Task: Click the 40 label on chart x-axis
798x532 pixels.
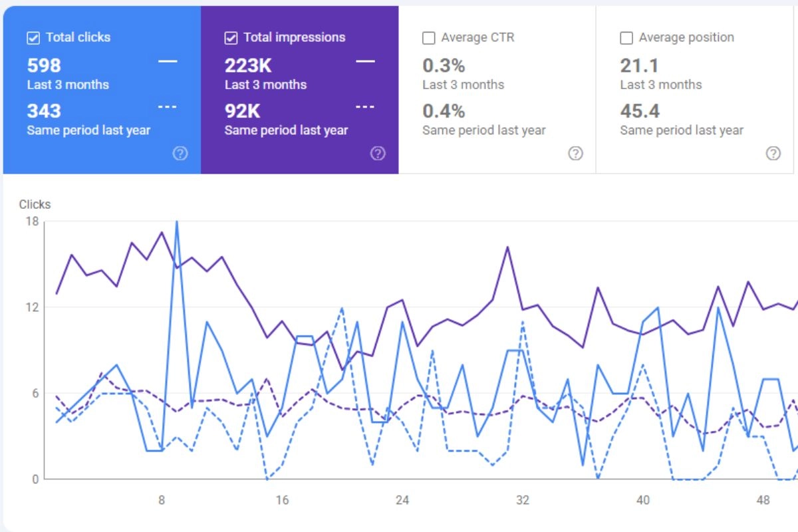Action: tap(643, 500)
